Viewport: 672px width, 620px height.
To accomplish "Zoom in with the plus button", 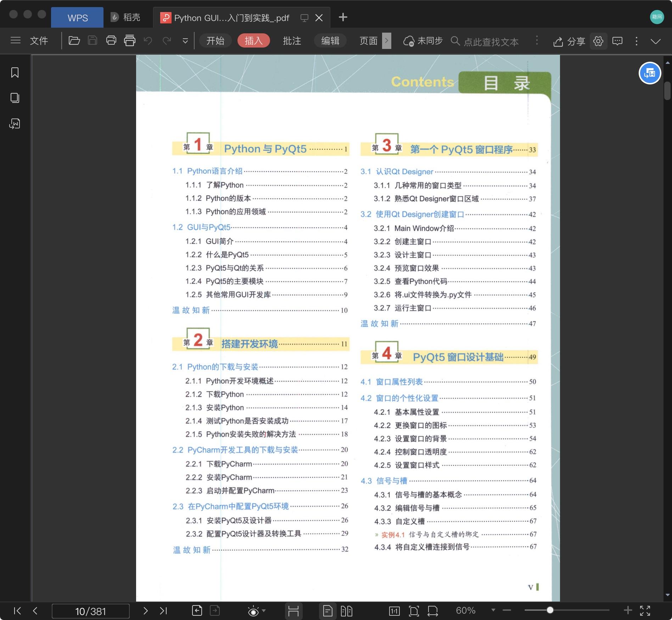I will point(628,610).
